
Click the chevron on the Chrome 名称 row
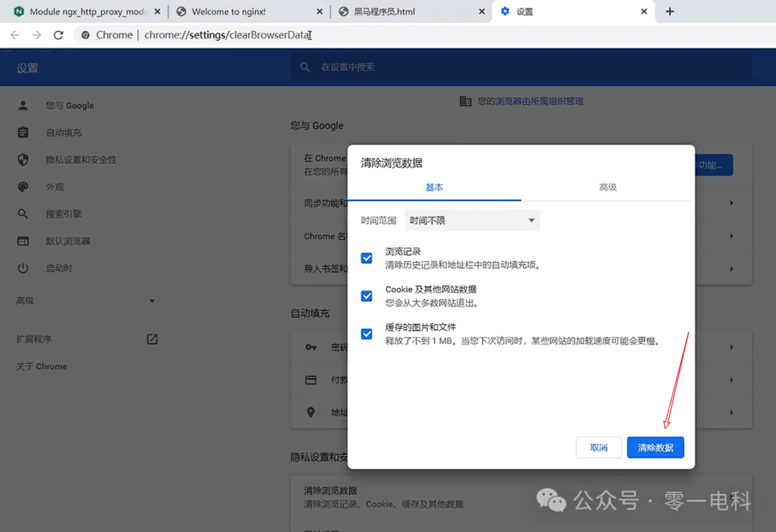click(x=731, y=236)
